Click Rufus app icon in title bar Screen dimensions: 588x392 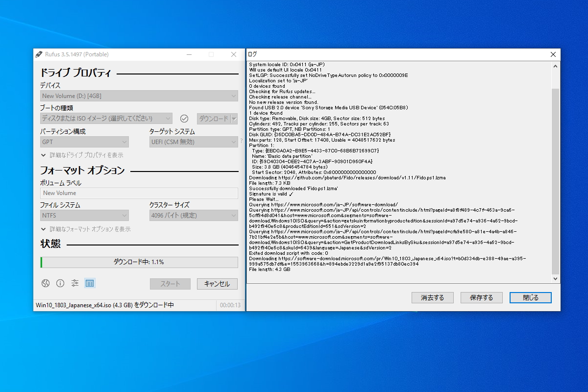click(x=39, y=54)
